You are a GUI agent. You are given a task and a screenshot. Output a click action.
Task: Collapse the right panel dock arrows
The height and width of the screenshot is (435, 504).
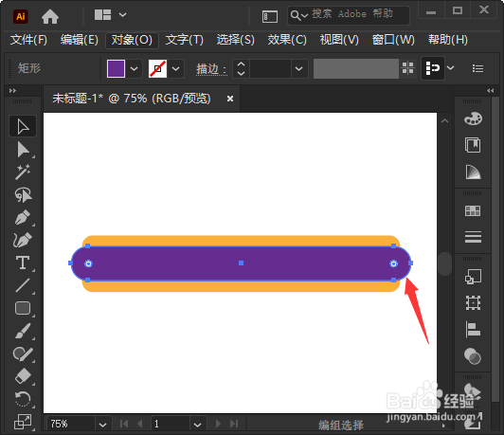pos(490,90)
